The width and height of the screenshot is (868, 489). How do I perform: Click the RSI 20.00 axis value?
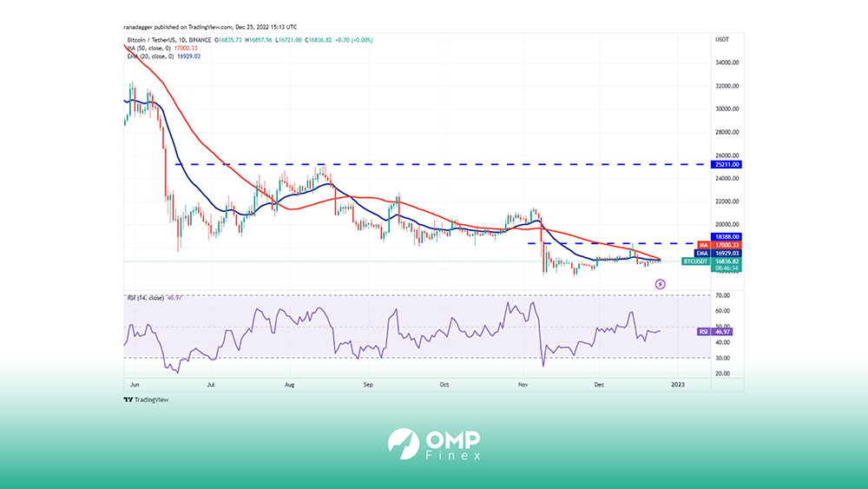[722, 373]
